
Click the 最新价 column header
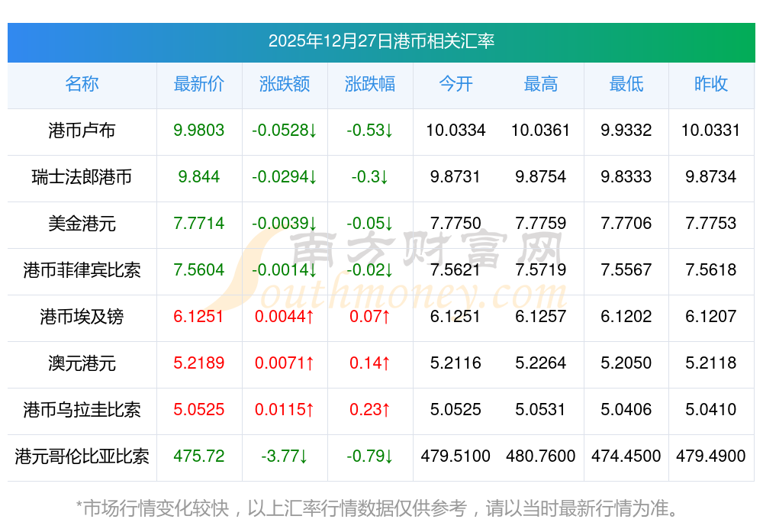pyautogui.click(x=198, y=84)
